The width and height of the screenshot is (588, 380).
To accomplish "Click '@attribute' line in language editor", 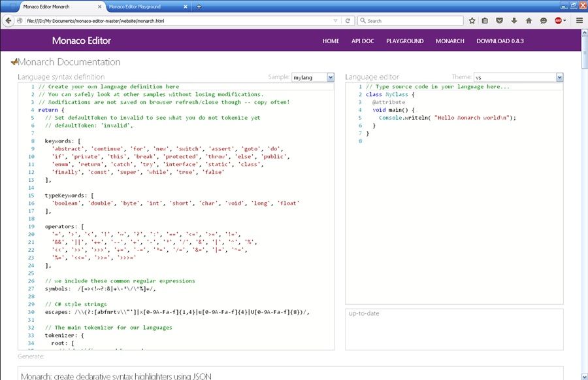I will pyautogui.click(x=389, y=102).
